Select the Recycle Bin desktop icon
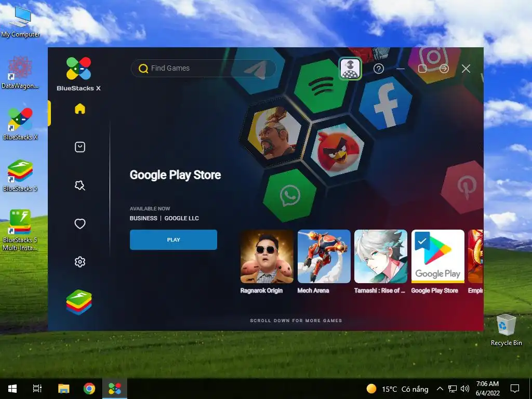This screenshot has width=532, height=399. point(506,330)
